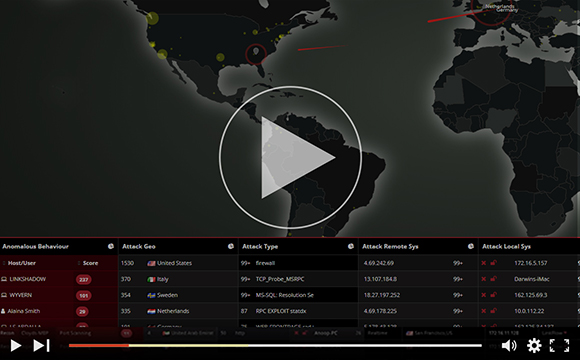Seek along the video progress bar
Image resolution: width=580 pixels, height=360 pixels.
[x=275, y=346]
